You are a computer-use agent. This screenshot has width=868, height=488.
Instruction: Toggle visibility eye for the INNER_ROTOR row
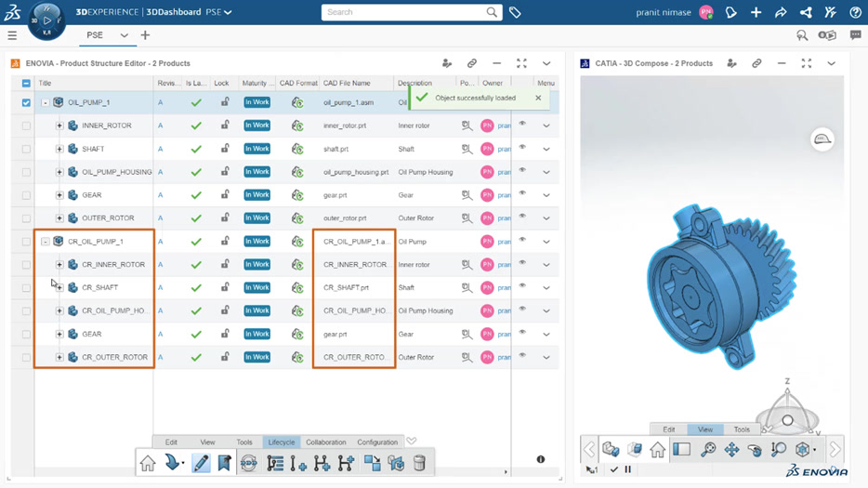[x=522, y=124]
